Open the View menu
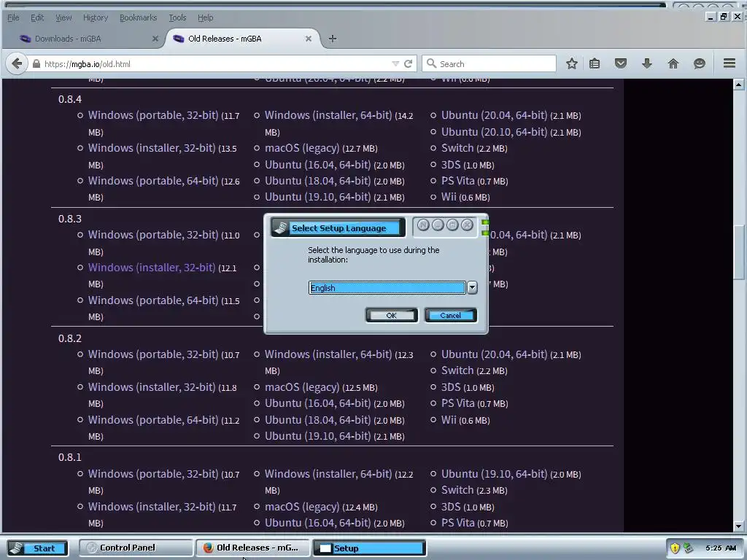 click(63, 17)
